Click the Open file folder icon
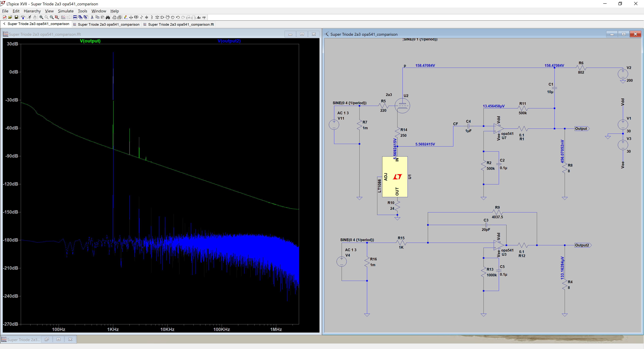Viewport: 644px width, 349px height. 10,17
